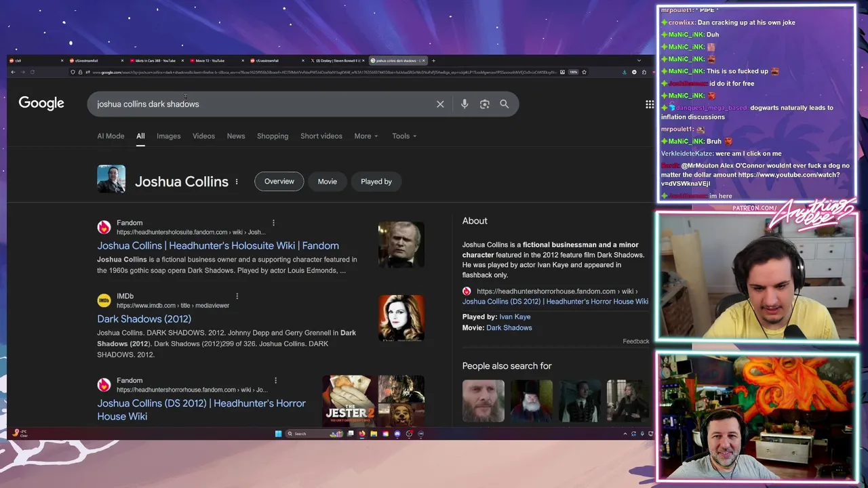Select the Movie chip

click(328, 182)
